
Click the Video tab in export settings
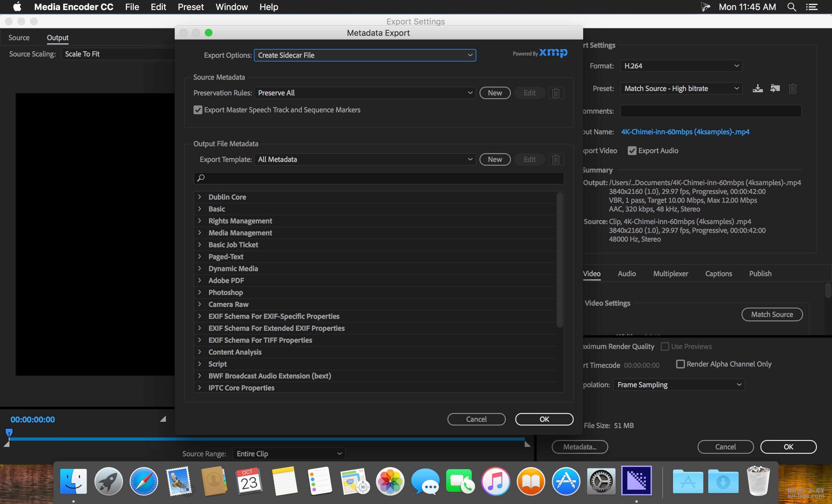click(x=591, y=273)
